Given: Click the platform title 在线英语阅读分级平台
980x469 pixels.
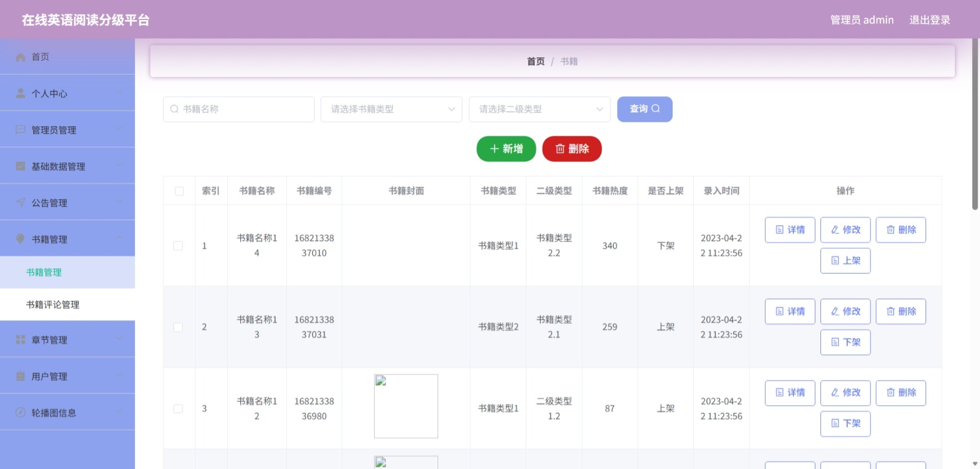Looking at the screenshot, I should click(86, 20).
